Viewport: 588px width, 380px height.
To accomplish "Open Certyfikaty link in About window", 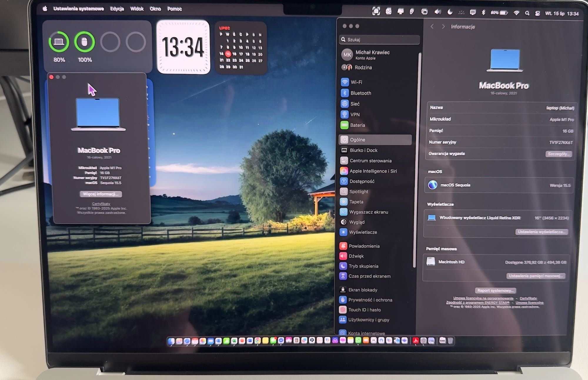I will click(101, 204).
